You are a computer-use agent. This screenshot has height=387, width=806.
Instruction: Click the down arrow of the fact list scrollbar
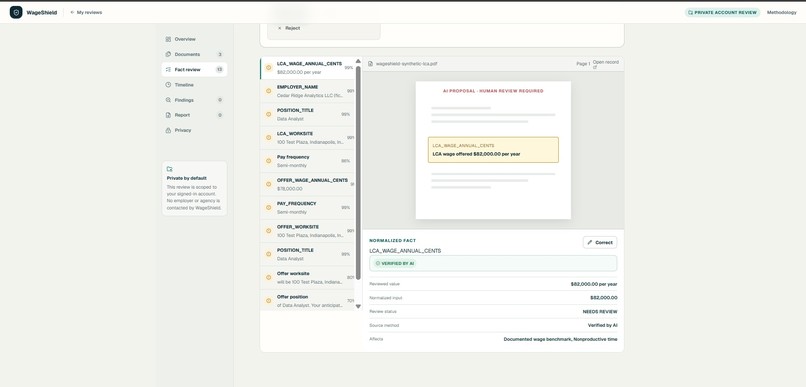pyautogui.click(x=358, y=307)
